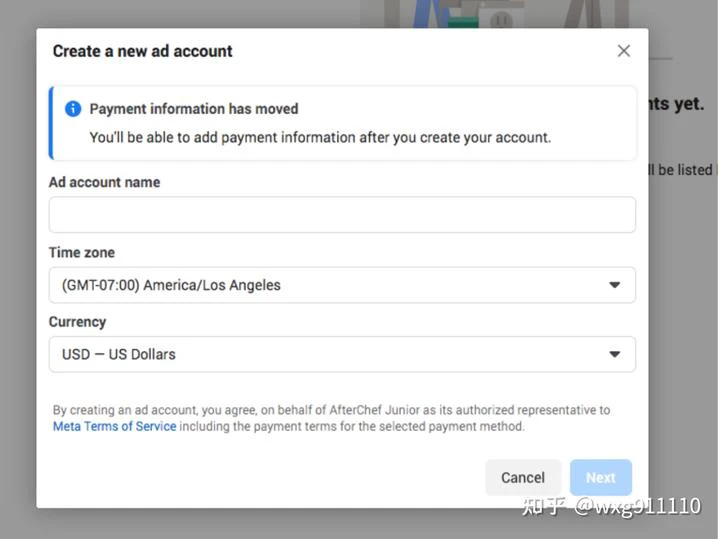Viewport: 720px width, 539px height.
Task: Click the Currency label
Action: [x=77, y=322]
